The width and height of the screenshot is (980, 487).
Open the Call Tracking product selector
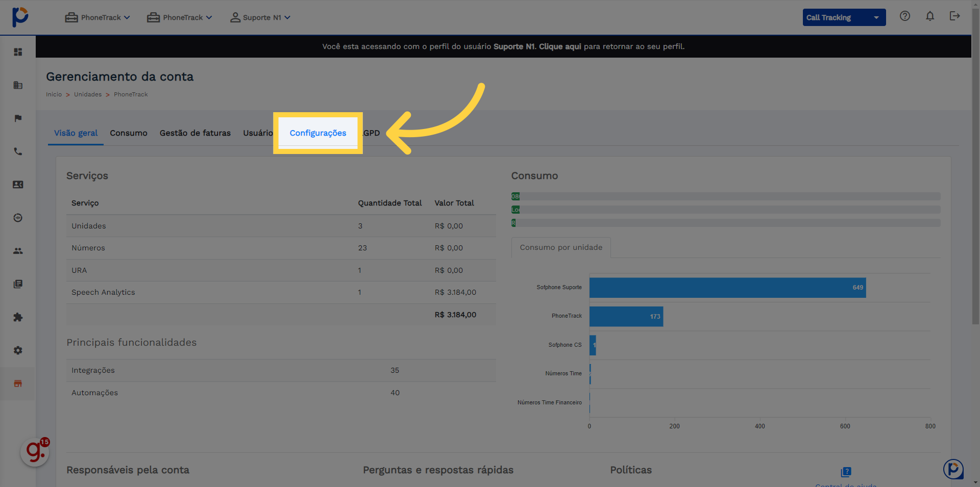click(x=844, y=17)
